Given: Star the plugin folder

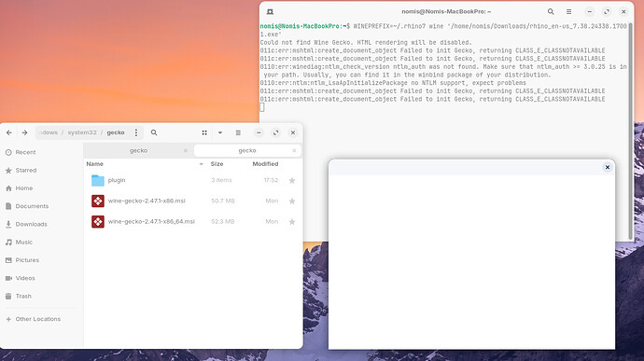Looking at the screenshot, I should (x=292, y=180).
